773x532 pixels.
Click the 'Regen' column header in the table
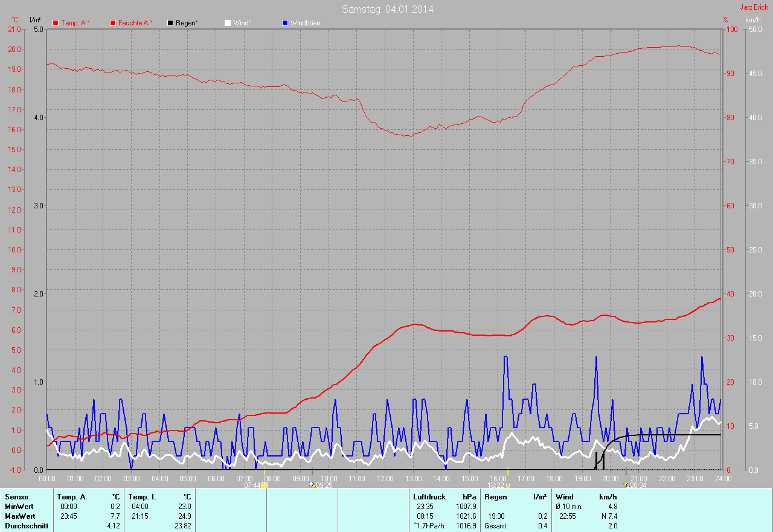coord(495,496)
